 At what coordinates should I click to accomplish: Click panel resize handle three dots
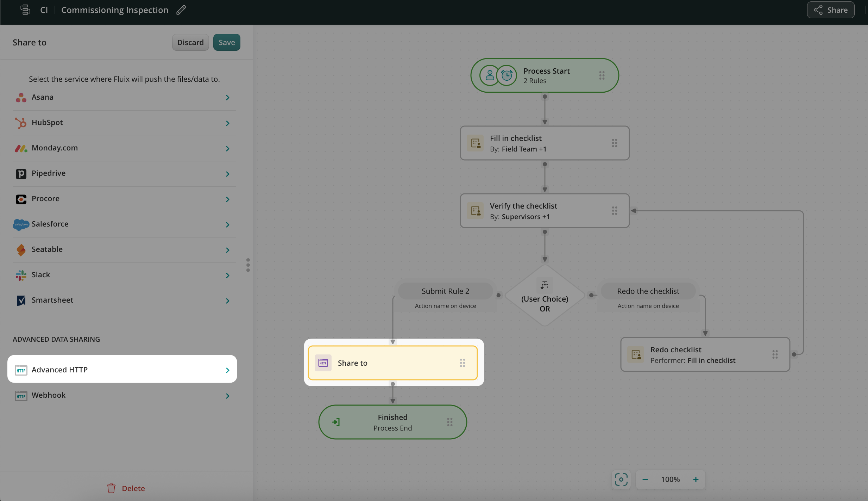pyautogui.click(x=248, y=265)
